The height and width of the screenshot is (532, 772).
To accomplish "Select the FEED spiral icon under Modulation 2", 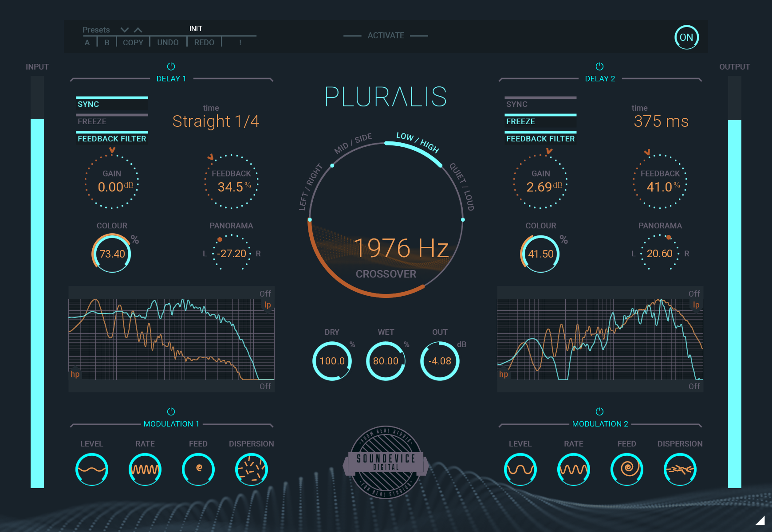I will click(626, 469).
